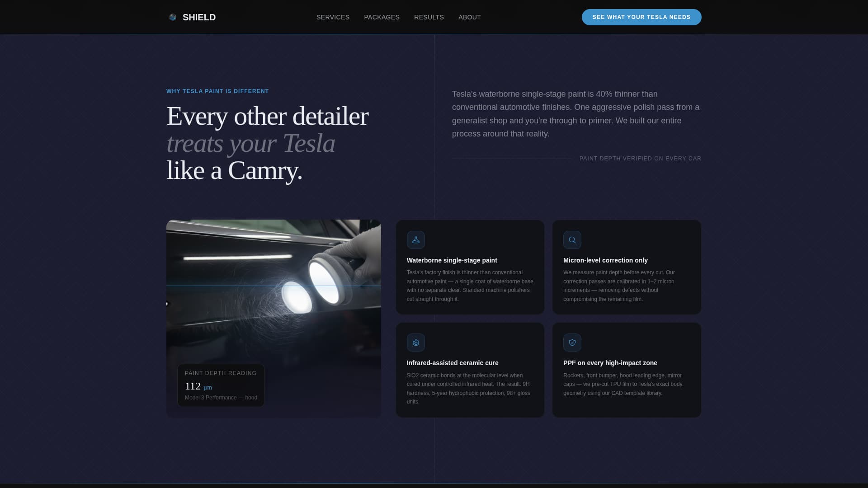Click the Rockers, front bumper description text

click(x=623, y=384)
